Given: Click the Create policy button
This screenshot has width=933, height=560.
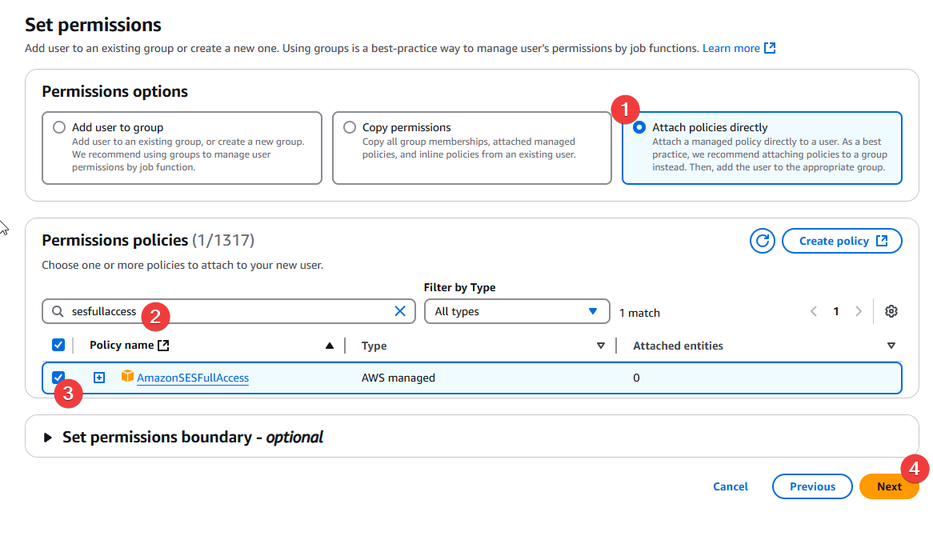Looking at the screenshot, I should pyautogui.click(x=842, y=241).
